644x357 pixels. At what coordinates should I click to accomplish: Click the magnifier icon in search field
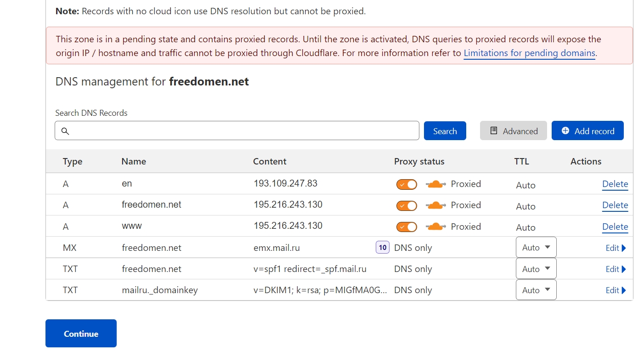tap(65, 131)
